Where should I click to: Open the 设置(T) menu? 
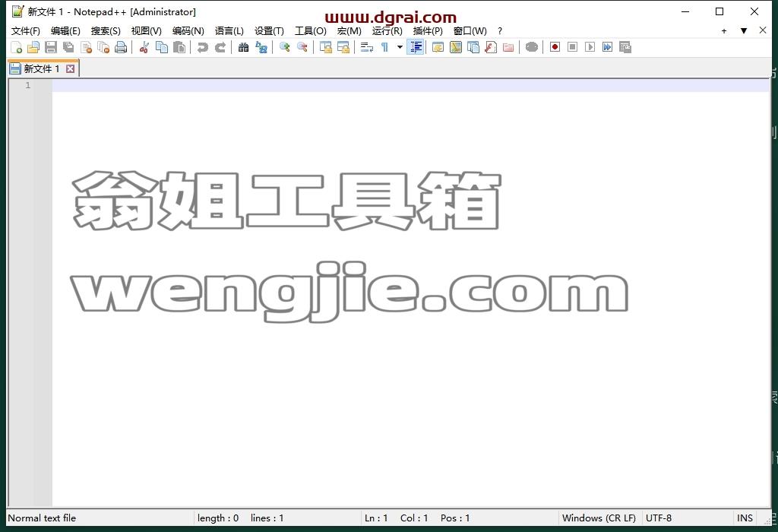click(x=269, y=30)
